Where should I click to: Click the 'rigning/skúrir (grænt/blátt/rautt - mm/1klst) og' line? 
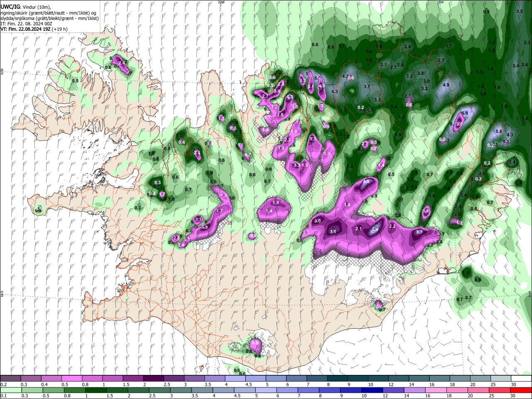pyautogui.click(x=49, y=13)
